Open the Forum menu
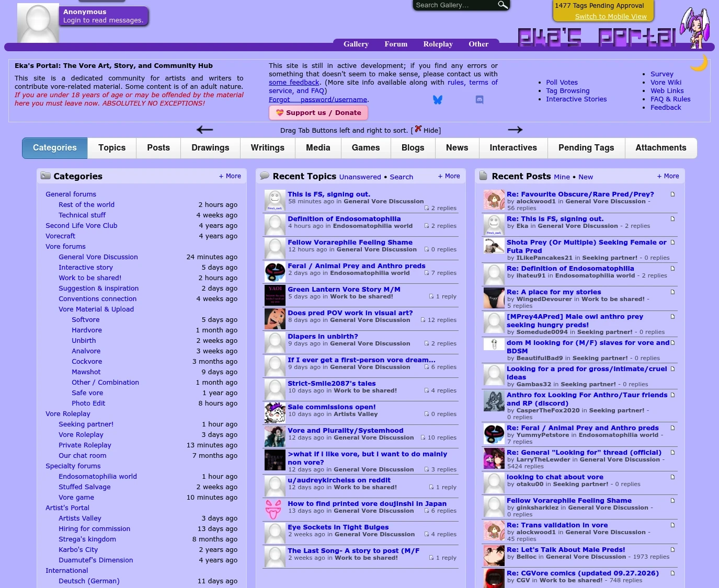 [x=396, y=44]
